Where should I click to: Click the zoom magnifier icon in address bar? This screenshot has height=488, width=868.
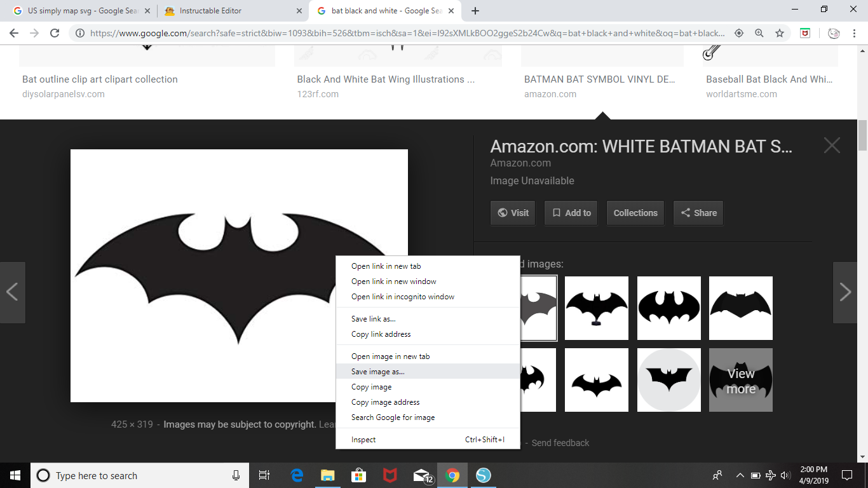pos(759,33)
